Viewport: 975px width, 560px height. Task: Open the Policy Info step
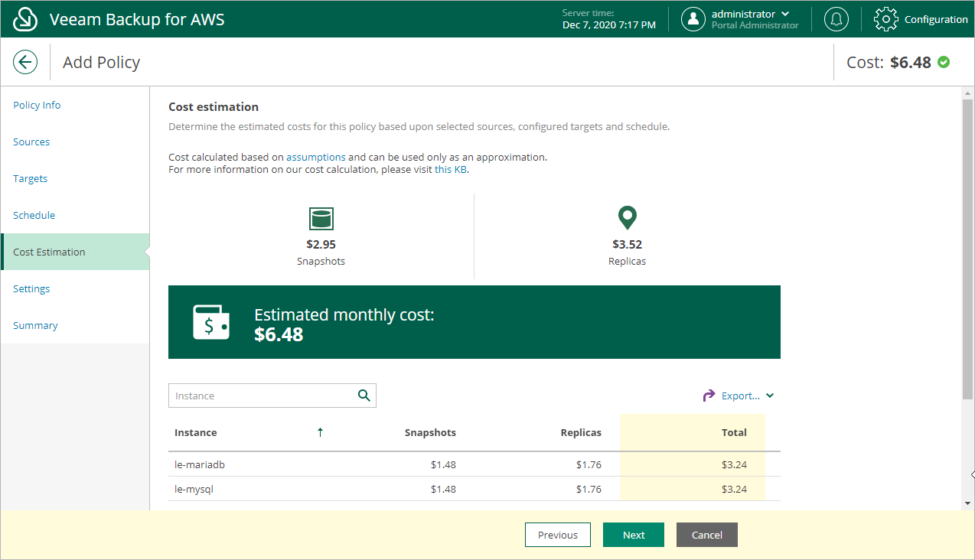[37, 105]
